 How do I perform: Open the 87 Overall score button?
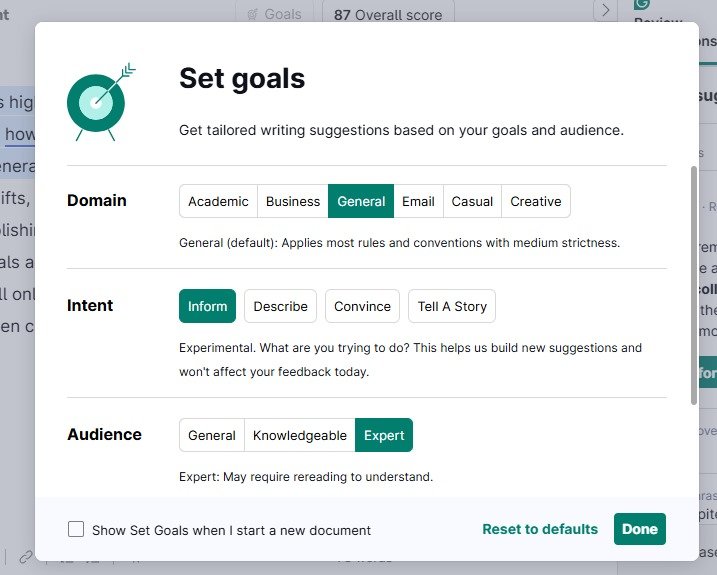click(388, 13)
